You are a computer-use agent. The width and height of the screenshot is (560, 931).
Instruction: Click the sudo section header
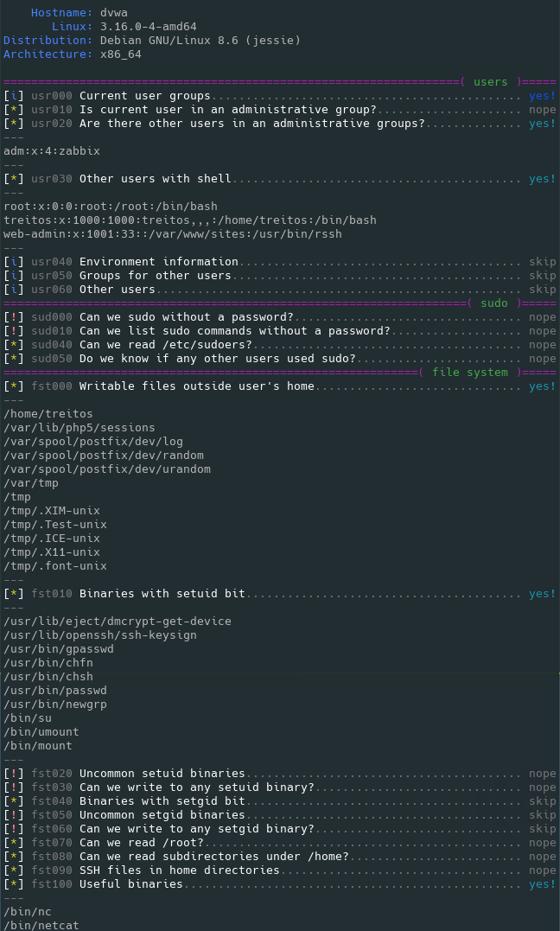(x=494, y=303)
